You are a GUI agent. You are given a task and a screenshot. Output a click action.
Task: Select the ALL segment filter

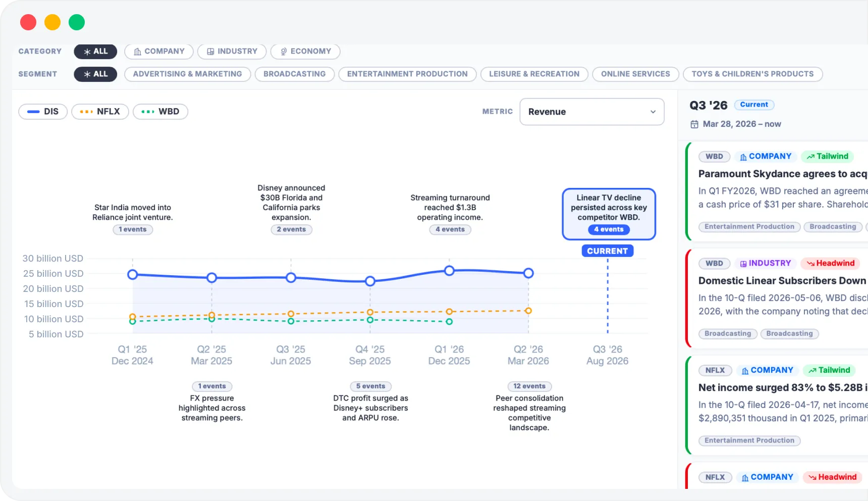(x=95, y=74)
